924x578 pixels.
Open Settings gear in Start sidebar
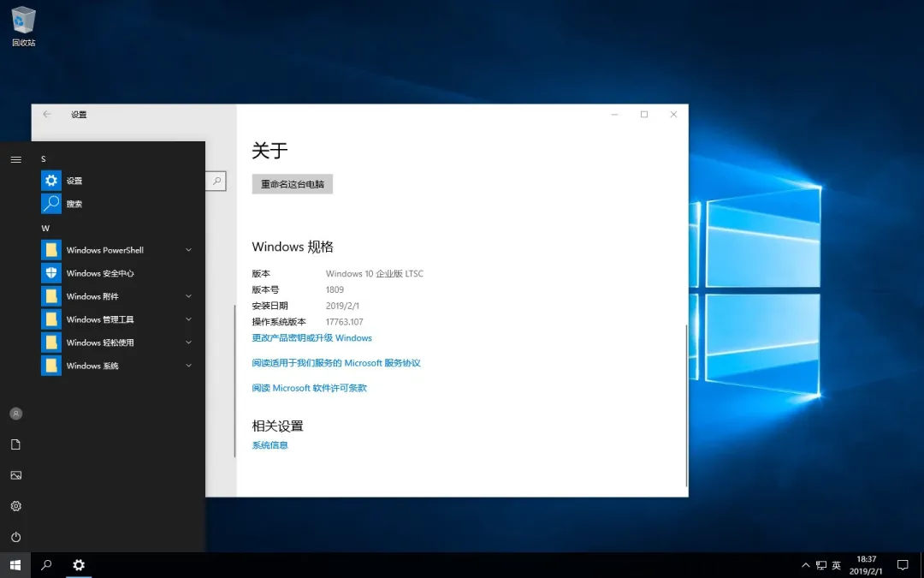point(16,505)
